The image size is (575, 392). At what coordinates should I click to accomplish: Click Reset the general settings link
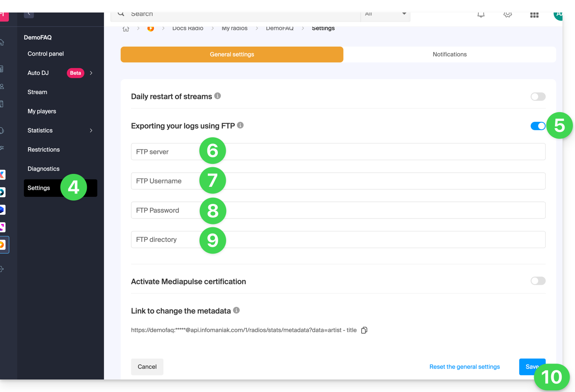[464, 367]
